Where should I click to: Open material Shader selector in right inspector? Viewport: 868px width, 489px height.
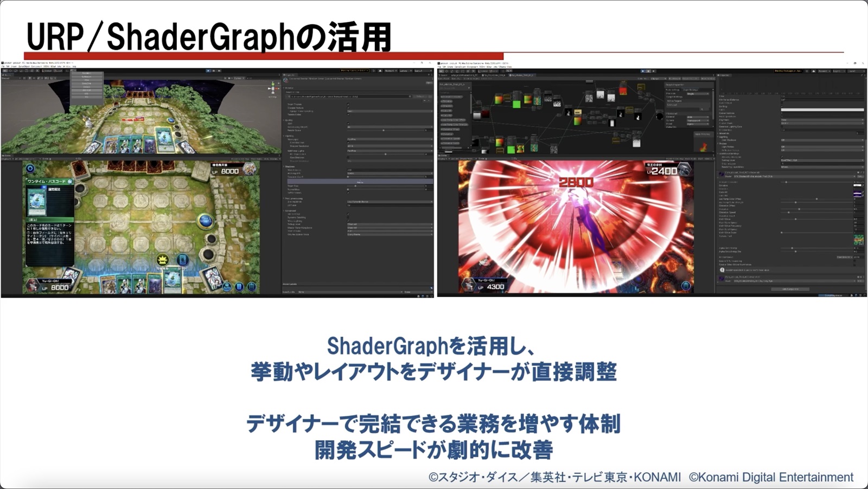click(x=794, y=176)
